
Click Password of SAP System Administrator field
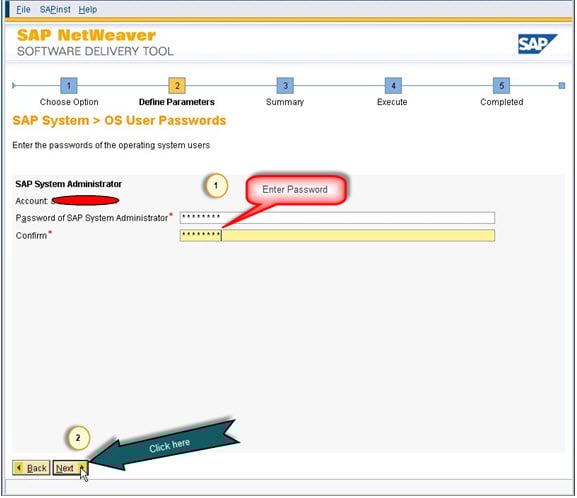337,218
